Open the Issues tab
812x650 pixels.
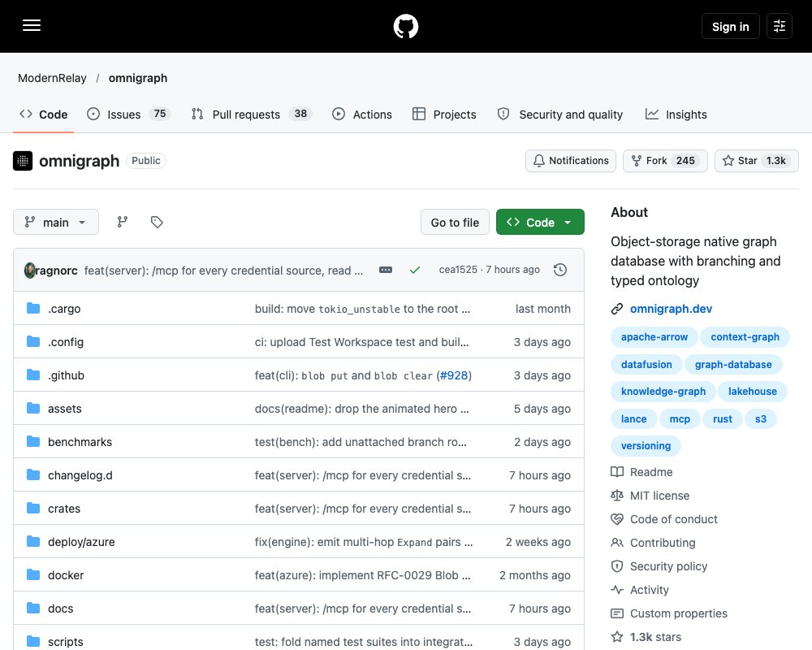(129, 115)
